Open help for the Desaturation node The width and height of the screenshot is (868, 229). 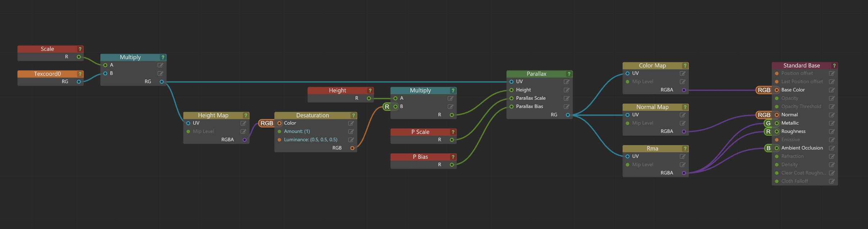click(x=353, y=116)
